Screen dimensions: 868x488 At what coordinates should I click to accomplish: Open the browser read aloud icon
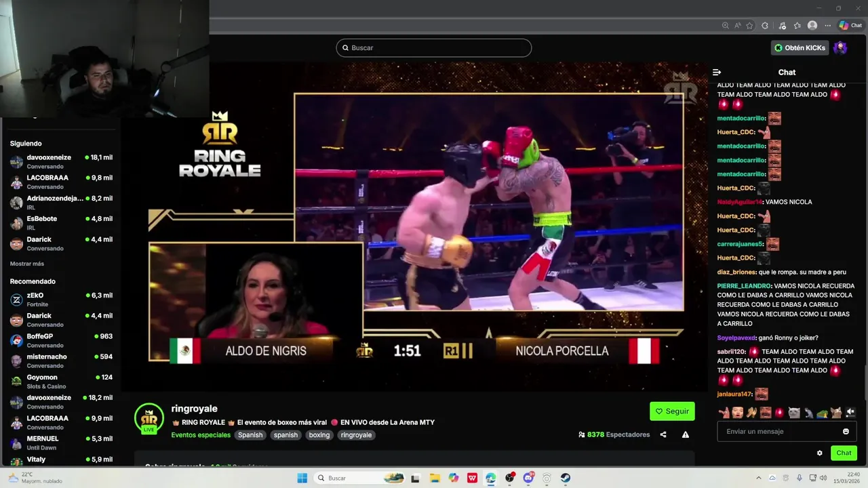pos(737,26)
